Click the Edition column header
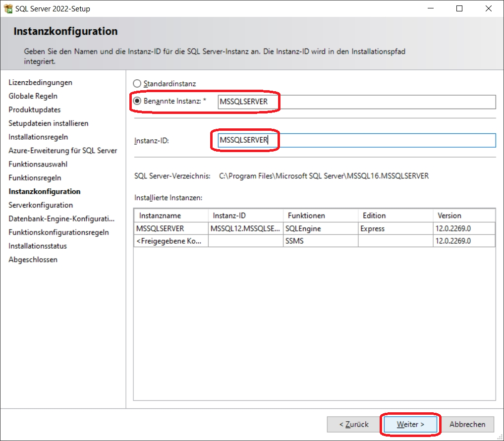504x441 pixels. pyautogui.click(x=395, y=216)
